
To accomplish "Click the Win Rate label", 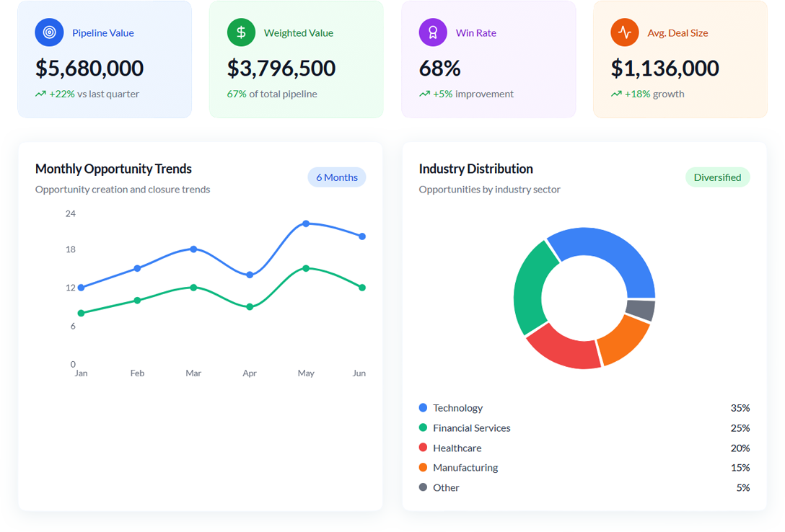I will (475, 33).
